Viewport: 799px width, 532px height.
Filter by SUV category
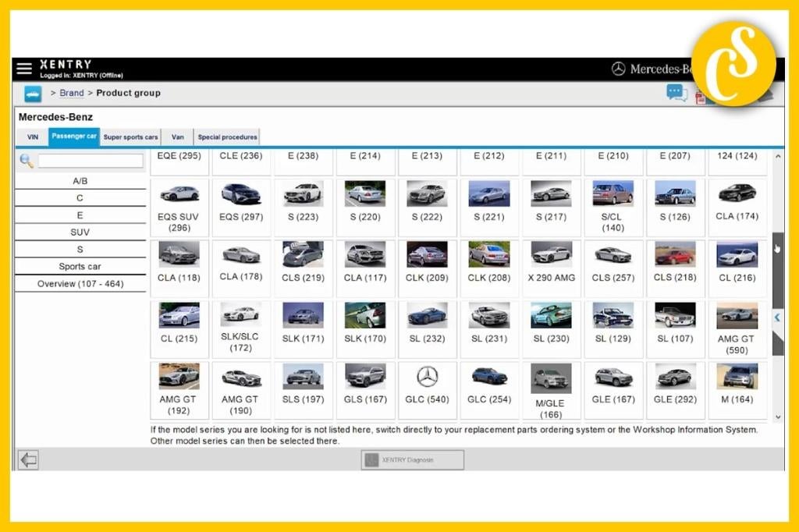80,232
